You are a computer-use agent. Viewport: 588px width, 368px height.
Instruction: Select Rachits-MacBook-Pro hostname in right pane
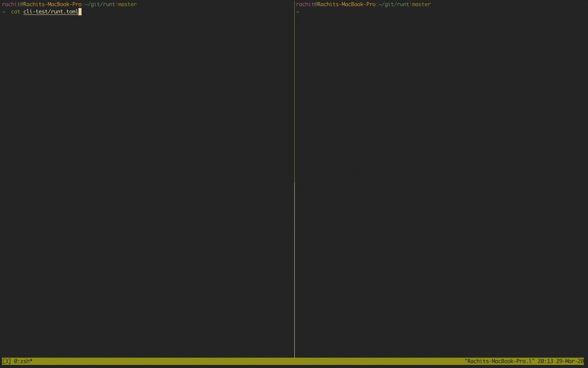(346, 4)
